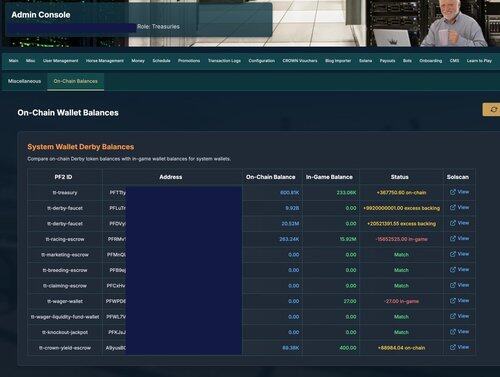Click external link icon for tt-knockout-jackpot

coord(453,332)
